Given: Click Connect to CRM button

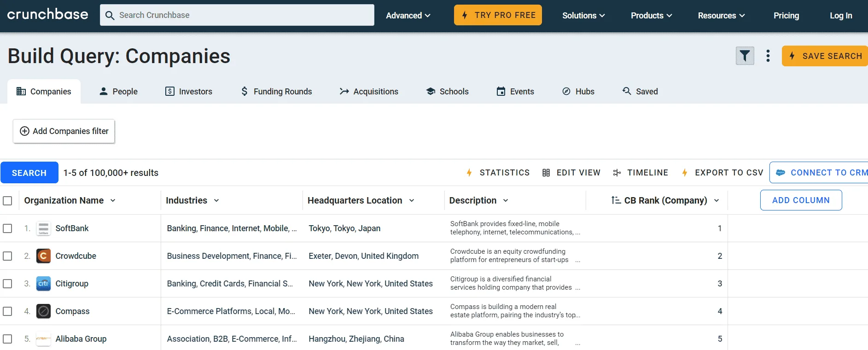Looking at the screenshot, I should [819, 173].
